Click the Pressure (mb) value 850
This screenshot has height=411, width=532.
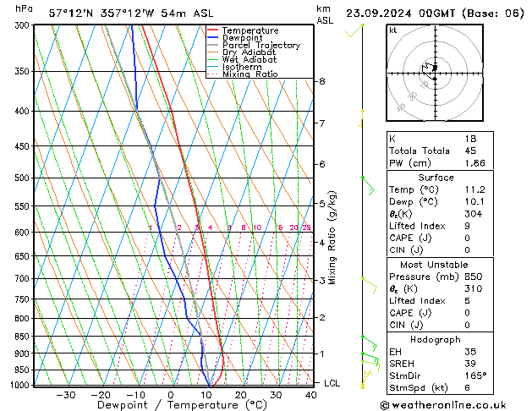[474, 277]
